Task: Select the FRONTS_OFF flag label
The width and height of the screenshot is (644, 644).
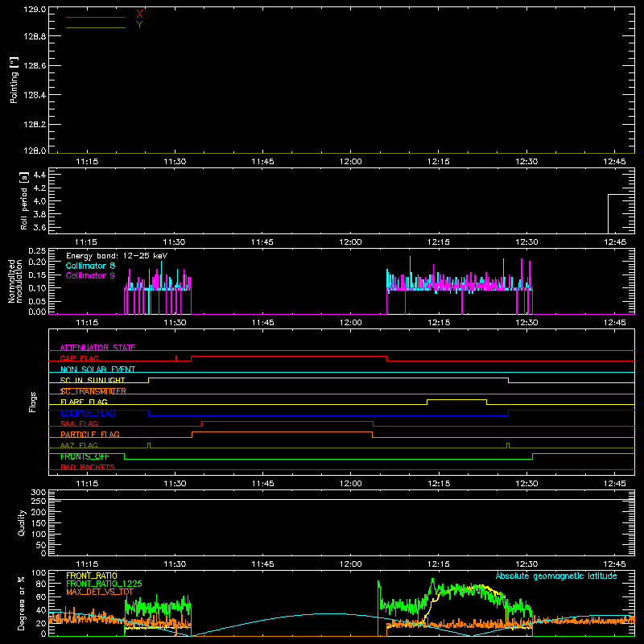Action: pyautogui.click(x=85, y=456)
